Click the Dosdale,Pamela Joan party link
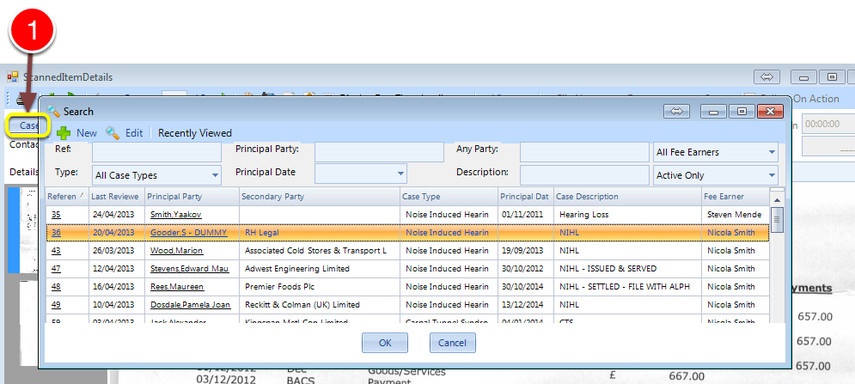 point(190,305)
